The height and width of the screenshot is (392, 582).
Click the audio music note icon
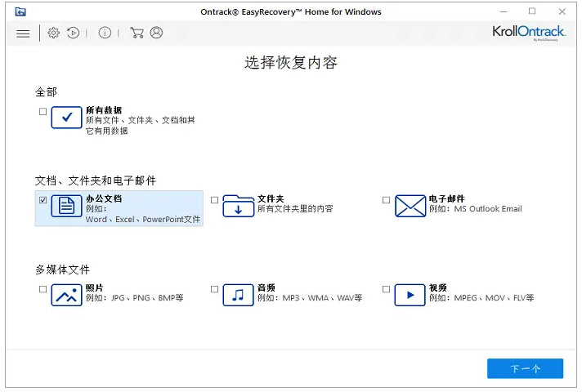(x=238, y=295)
